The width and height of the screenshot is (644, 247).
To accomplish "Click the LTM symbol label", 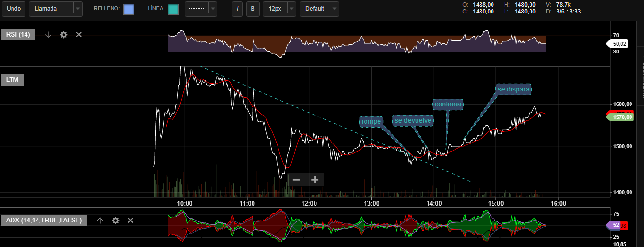I will point(13,79).
